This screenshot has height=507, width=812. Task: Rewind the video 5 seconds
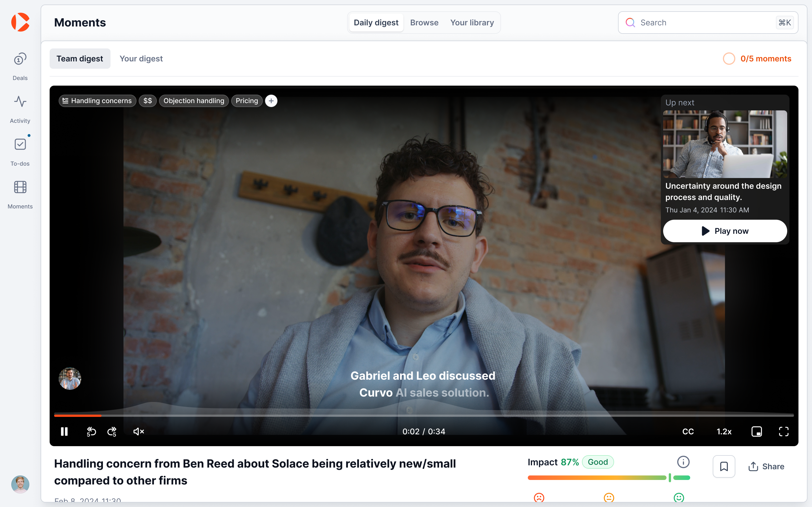point(91,431)
